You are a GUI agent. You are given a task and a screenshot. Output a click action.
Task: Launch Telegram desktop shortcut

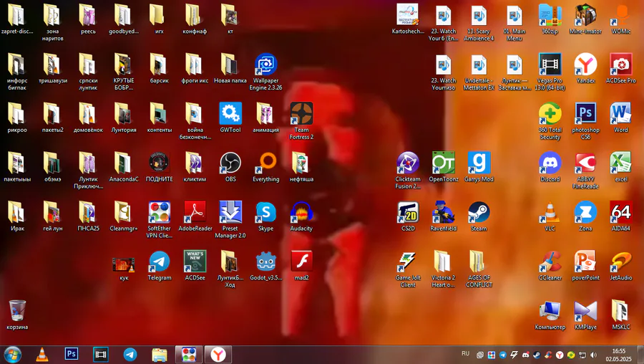point(160,262)
